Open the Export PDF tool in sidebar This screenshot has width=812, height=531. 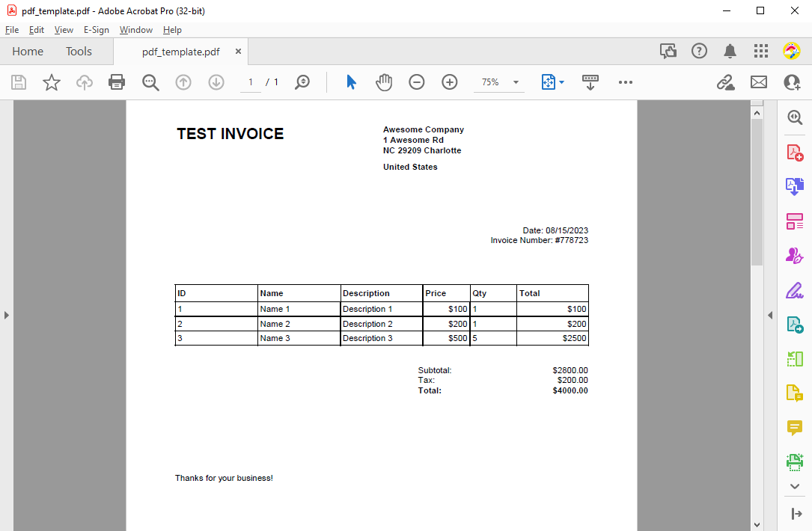tap(795, 186)
